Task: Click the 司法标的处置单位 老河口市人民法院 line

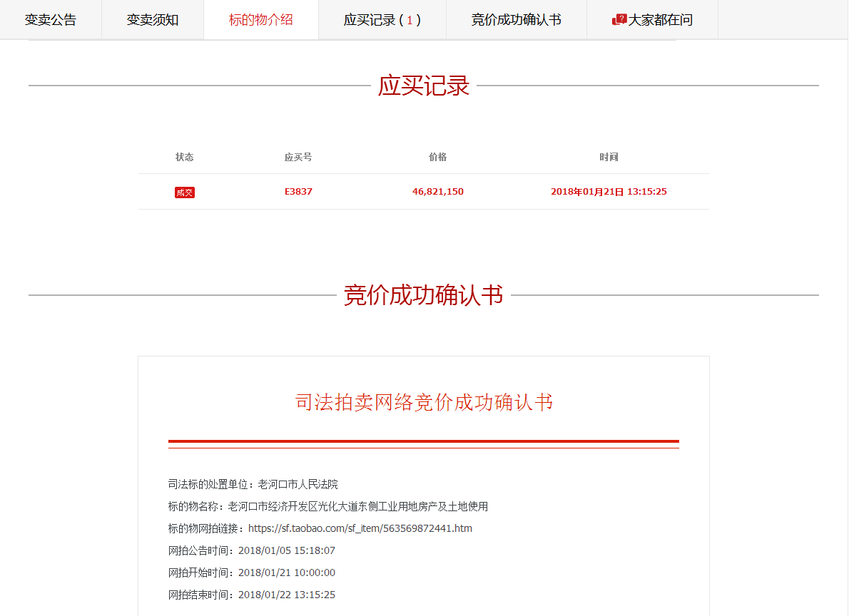Action: [x=253, y=484]
